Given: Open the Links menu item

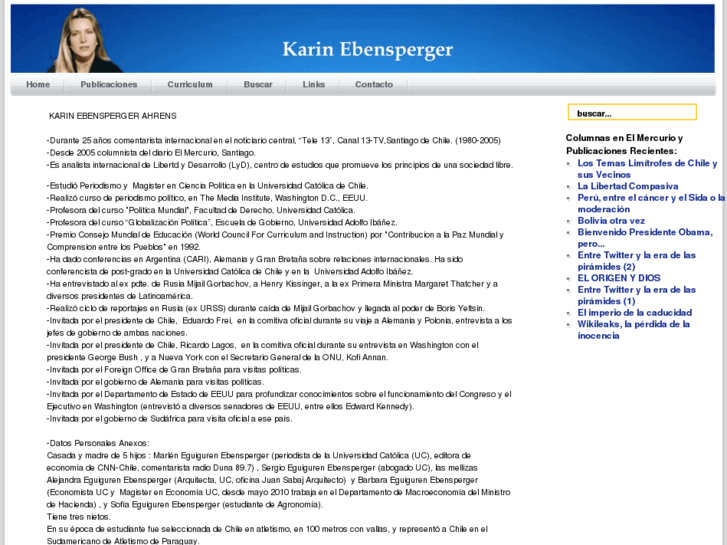Looking at the screenshot, I should click(313, 84).
